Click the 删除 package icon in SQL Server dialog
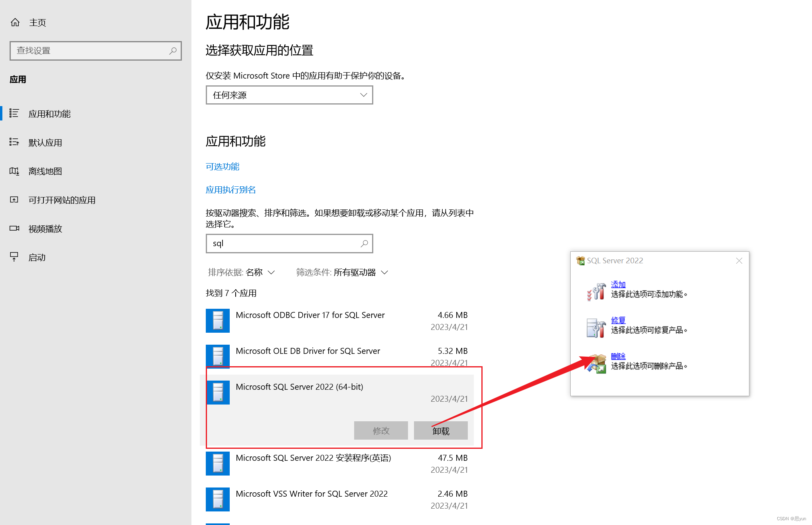Viewport: 812px width, 525px height. coord(596,363)
